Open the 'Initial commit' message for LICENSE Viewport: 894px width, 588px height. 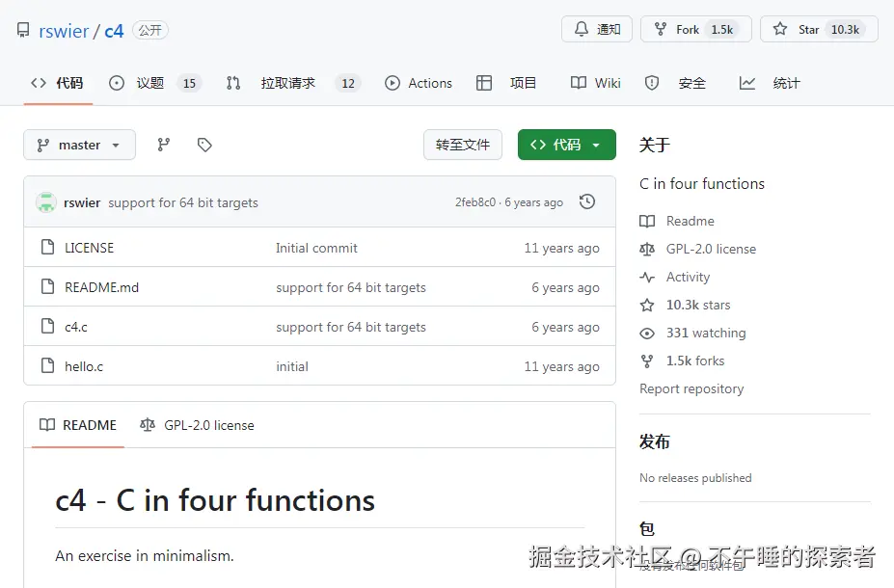coord(316,248)
